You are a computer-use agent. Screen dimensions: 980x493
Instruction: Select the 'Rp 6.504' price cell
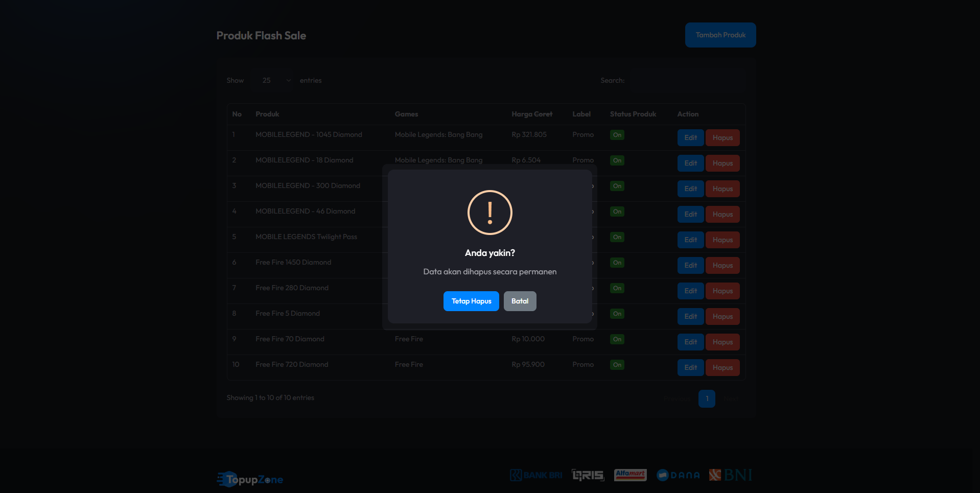[526, 160]
